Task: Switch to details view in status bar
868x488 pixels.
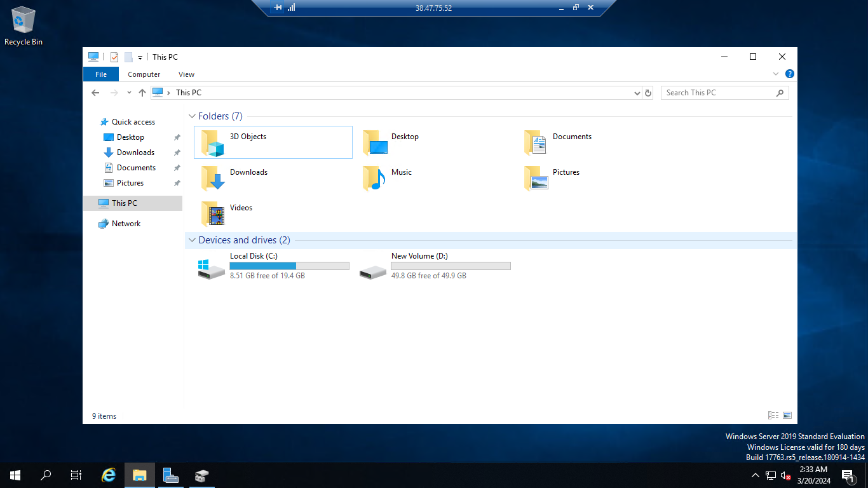Action: pyautogui.click(x=773, y=415)
